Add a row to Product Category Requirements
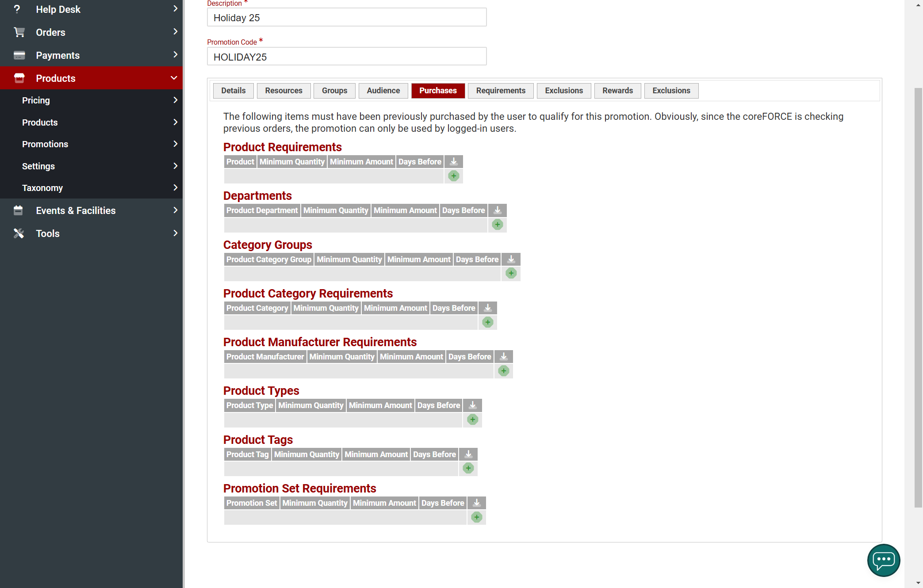Screen dimensions: 923x588 (487, 322)
